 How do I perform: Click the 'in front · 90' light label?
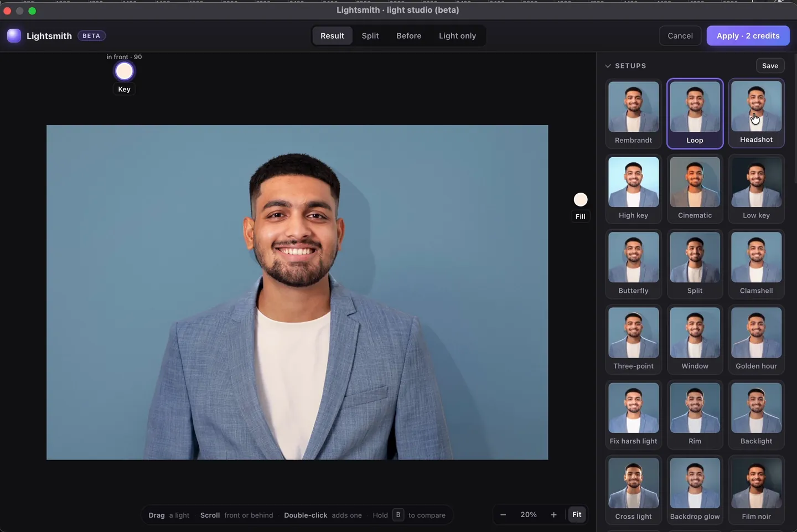point(124,57)
